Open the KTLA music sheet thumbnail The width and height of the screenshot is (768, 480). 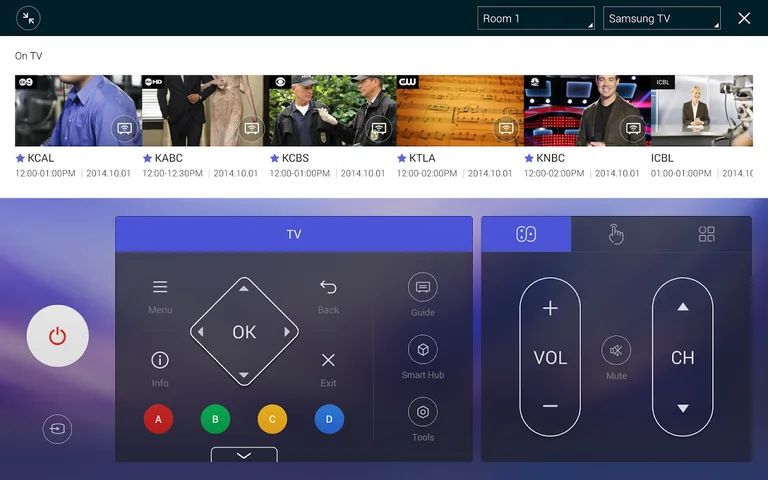(460, 111)
